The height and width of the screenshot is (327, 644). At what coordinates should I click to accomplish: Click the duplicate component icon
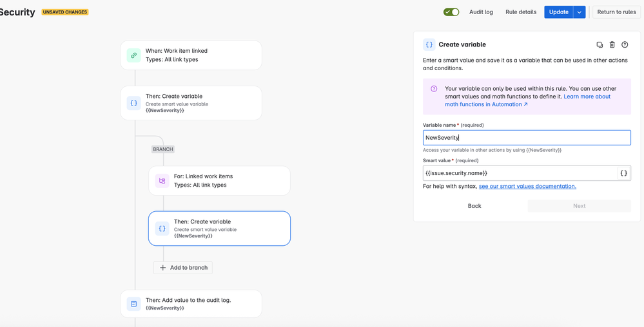600,44
